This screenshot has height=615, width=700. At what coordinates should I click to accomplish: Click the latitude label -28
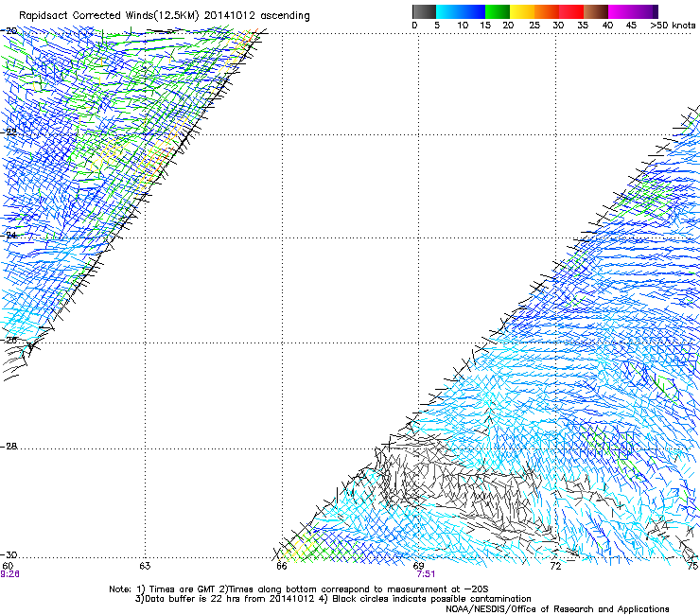pos(9,447)
